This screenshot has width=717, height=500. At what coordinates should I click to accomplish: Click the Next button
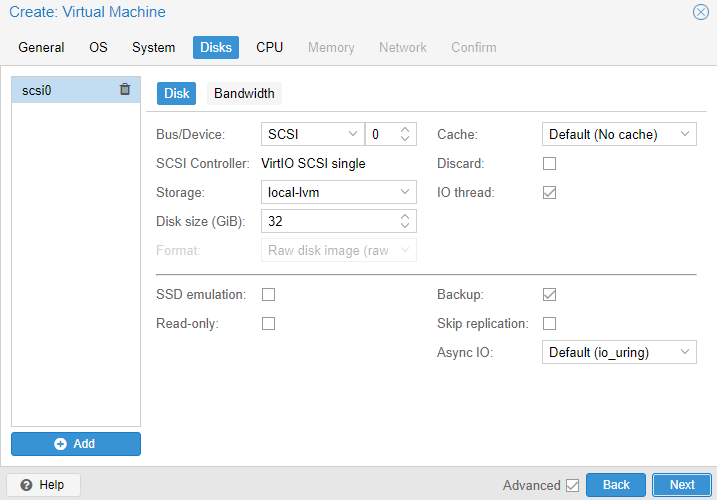coord(682,485)
